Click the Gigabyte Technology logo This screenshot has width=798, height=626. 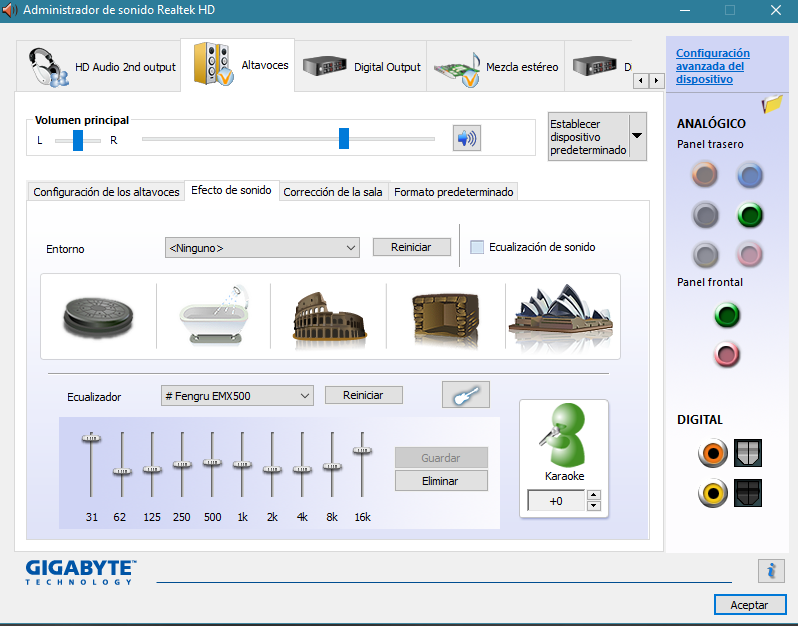click(x=81, y=572)
